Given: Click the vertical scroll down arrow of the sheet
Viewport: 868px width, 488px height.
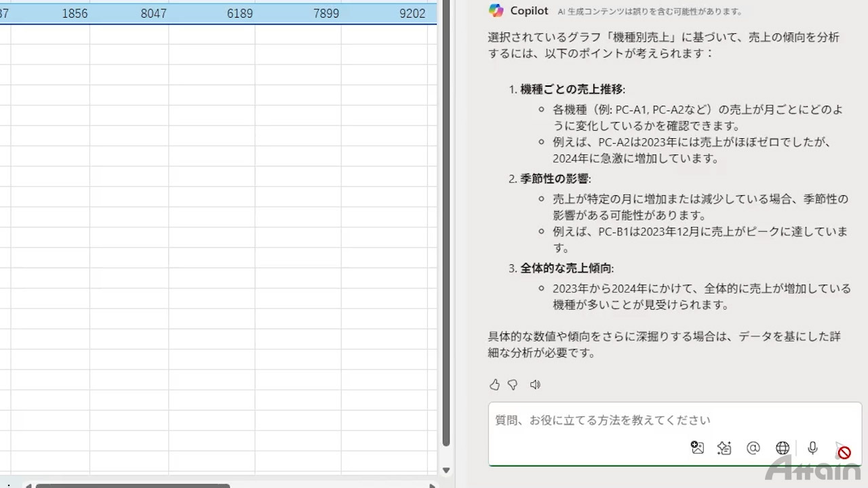Looking at the screenshot, I should pos(446,470).
